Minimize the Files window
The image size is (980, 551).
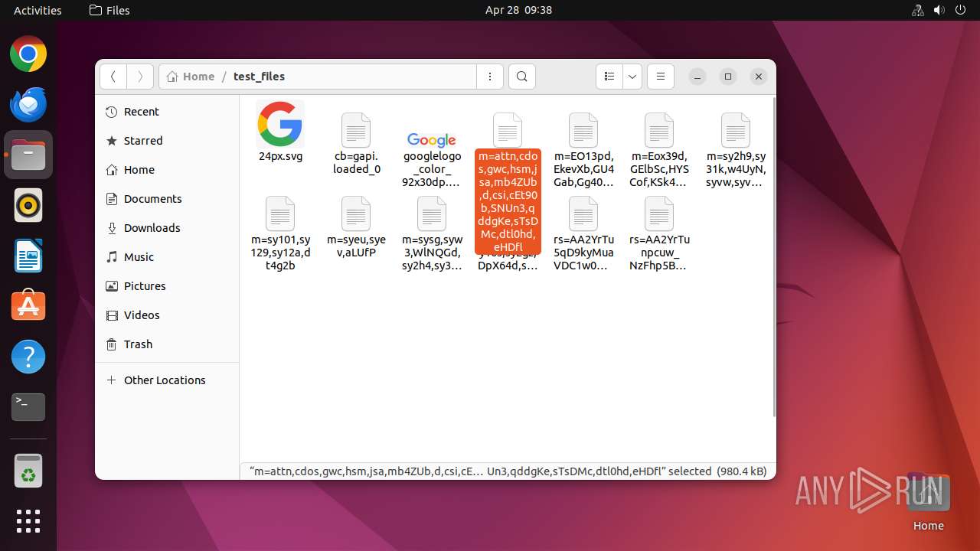pos(697,77)
